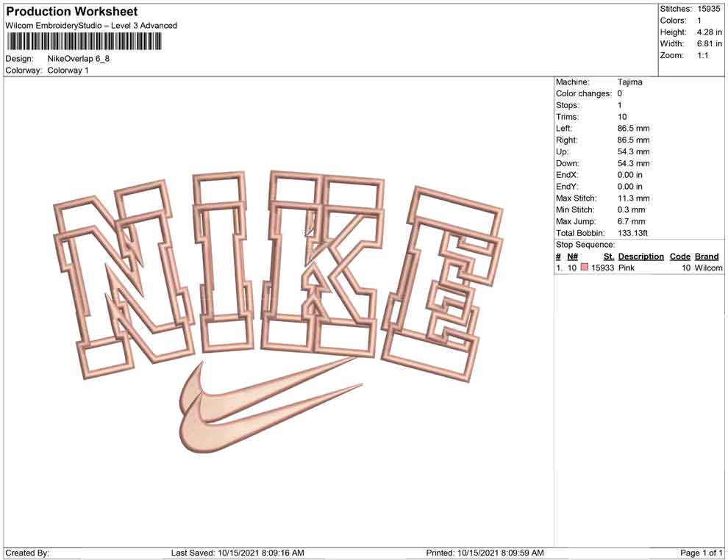This screenshot has width=728, height=560.
Task: Click the Max Stitch value 11.3 mm
Action: [634, 198]
